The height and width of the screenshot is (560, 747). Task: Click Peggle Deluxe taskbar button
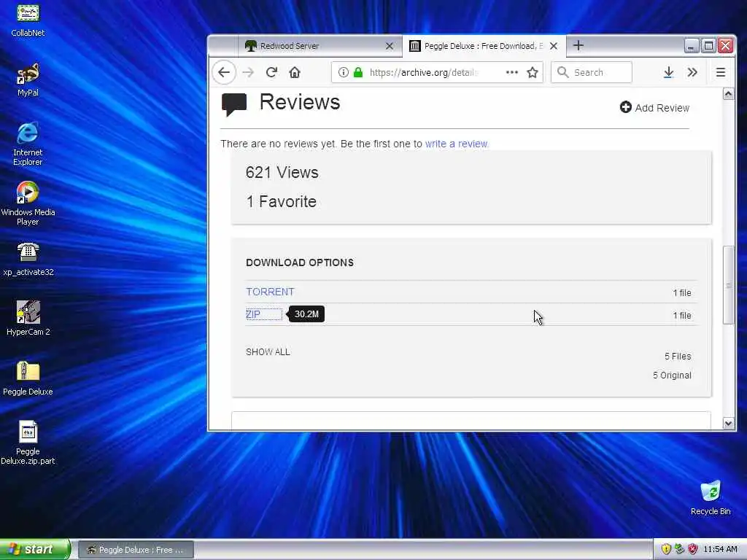click(136, 550)
